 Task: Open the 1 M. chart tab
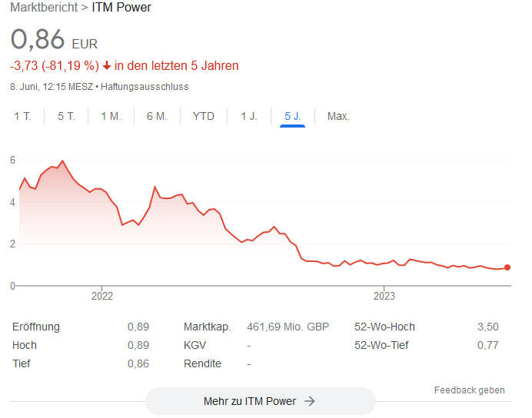(x=111, y=116)
